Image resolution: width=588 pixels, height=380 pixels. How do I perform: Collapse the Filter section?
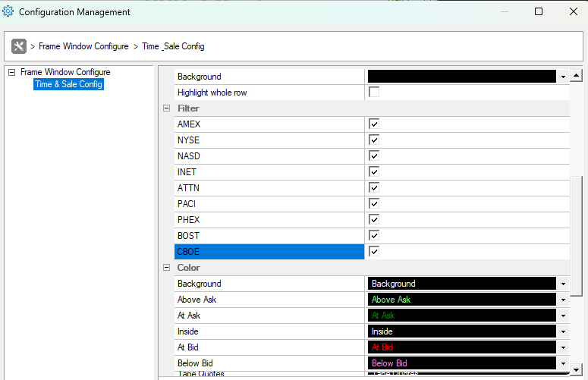(166, 108)
